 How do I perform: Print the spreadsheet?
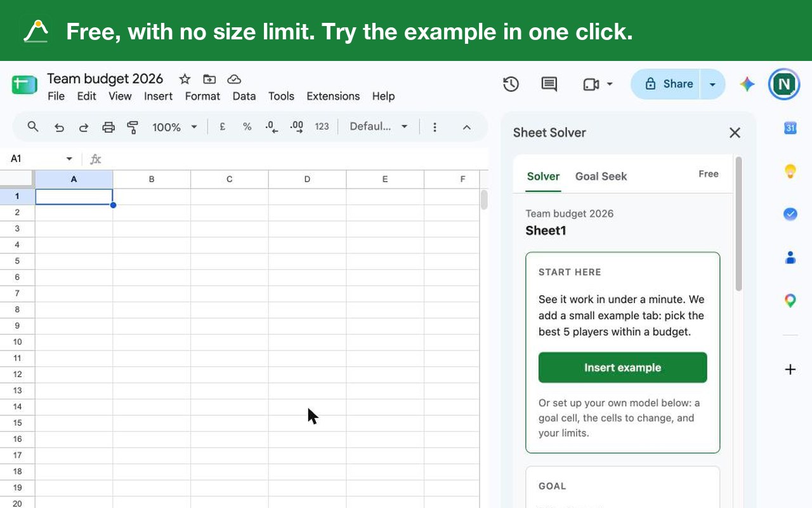tap(108, 127)
